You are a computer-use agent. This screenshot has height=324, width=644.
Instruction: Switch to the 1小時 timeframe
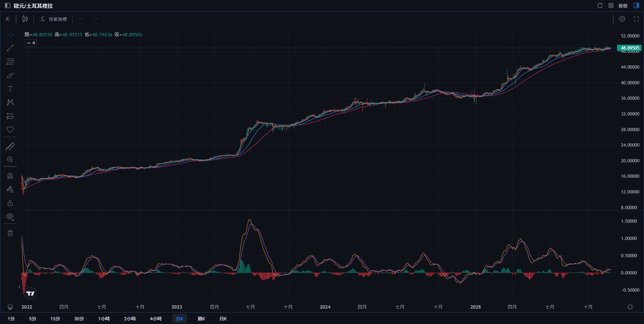(104, 319)
